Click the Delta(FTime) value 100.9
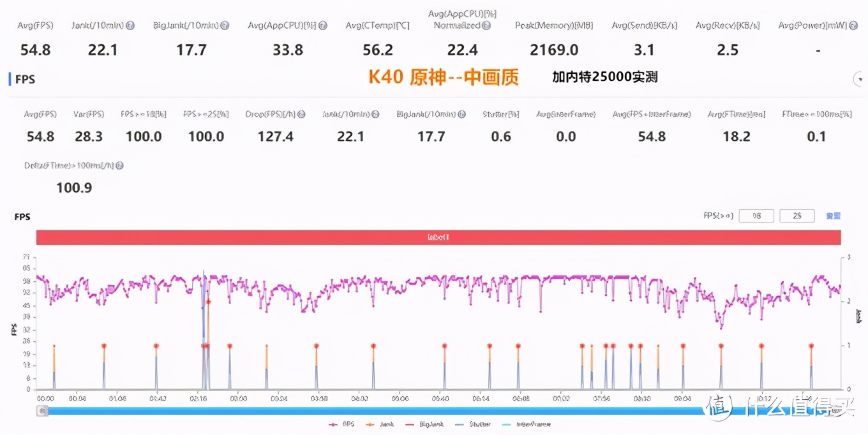Image resolution: width=868 pixels, height=435 pixels. pyautogui.click(x=74, y=188)
